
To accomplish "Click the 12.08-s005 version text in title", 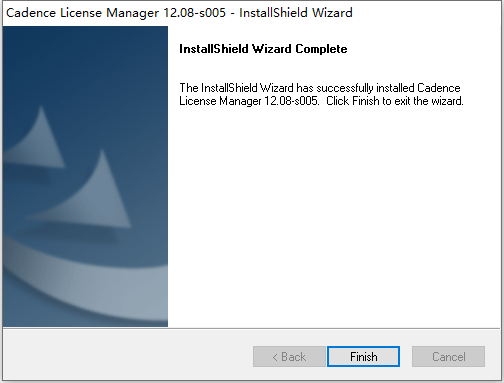I will [194, 13].
